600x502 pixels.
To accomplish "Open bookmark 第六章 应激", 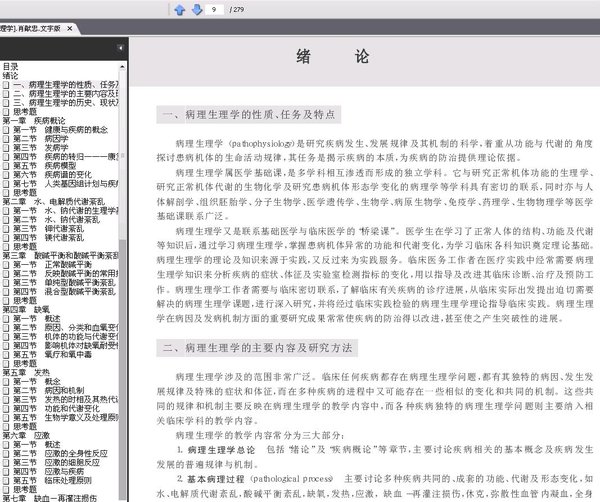I will [26, 435].
